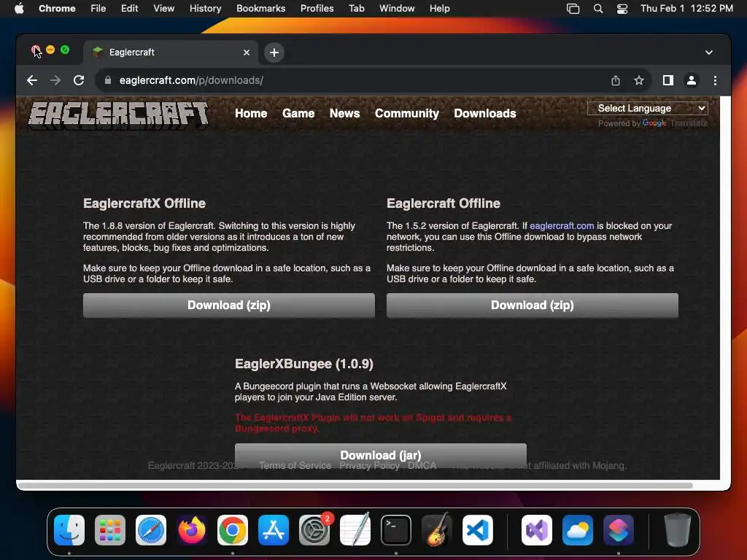The image size is (747, 560).
Task: Open the share page icon
Action: coord(616,80)
